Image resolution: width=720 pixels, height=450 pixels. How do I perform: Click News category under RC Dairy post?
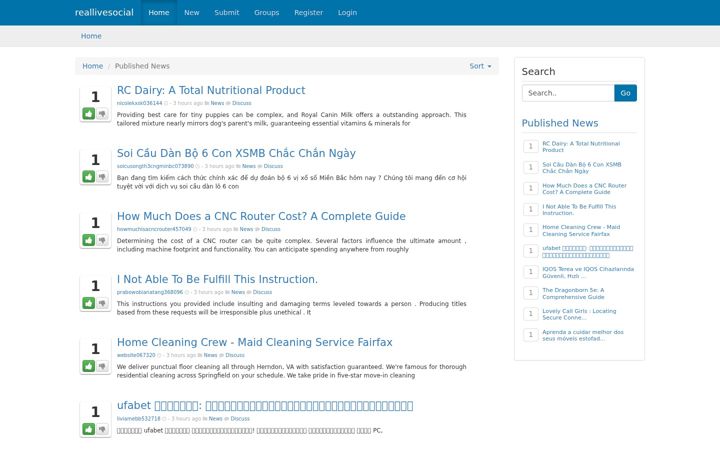coord(217,103)
